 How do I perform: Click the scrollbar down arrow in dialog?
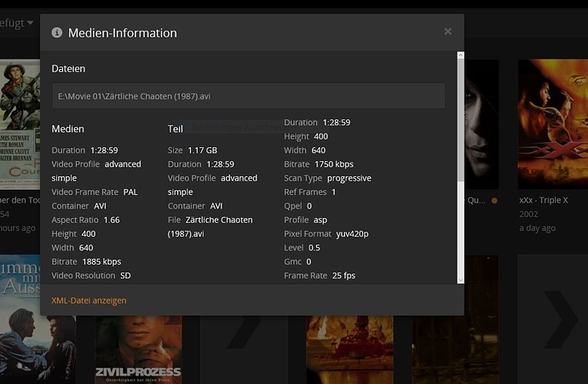point(460,280)
